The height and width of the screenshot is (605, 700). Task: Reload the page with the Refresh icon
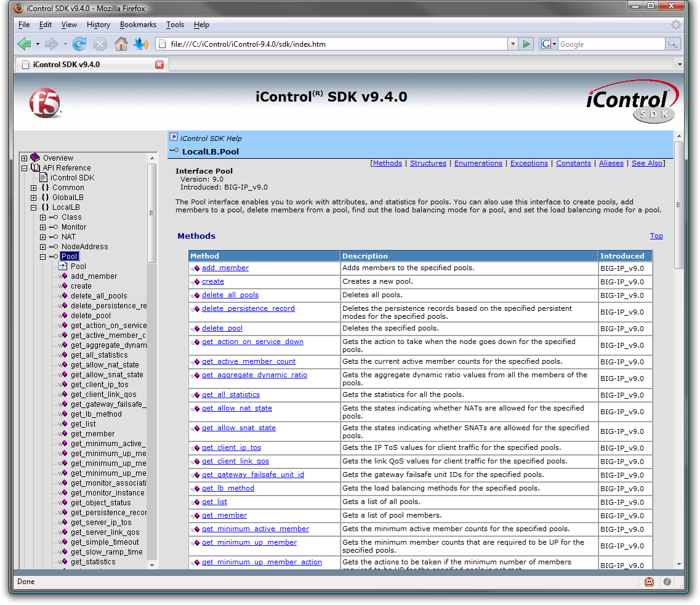coord(79,44)
